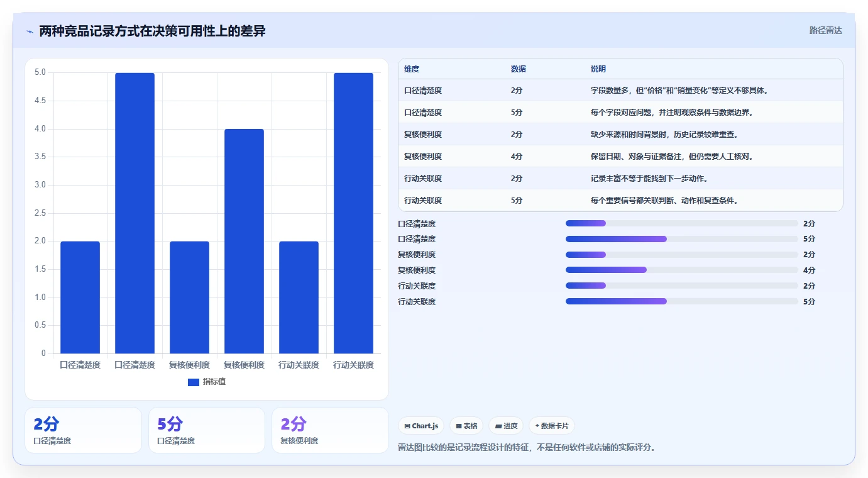Click the row text 每个字段对应问题，并注明观察条件与数据边界。
868x478 pixels.
672,113
